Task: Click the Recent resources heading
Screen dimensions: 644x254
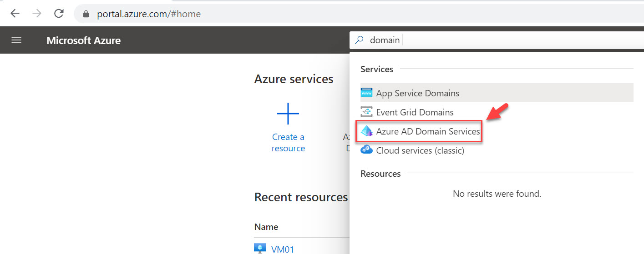Action: (301, 197)
